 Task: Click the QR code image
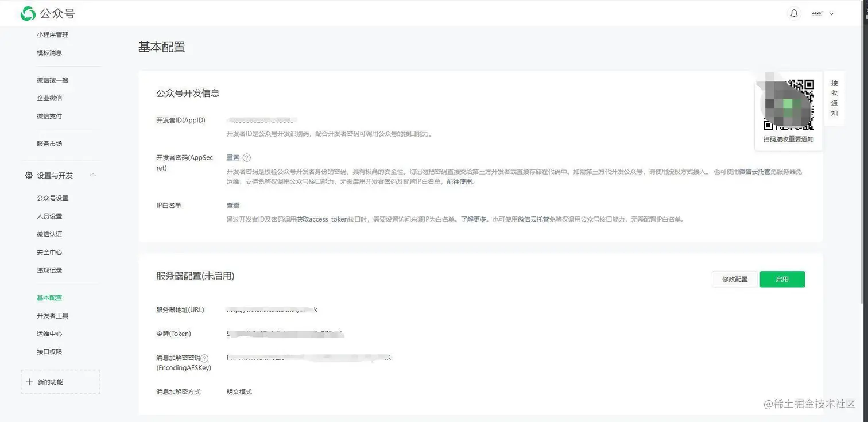tap(789, 104)
